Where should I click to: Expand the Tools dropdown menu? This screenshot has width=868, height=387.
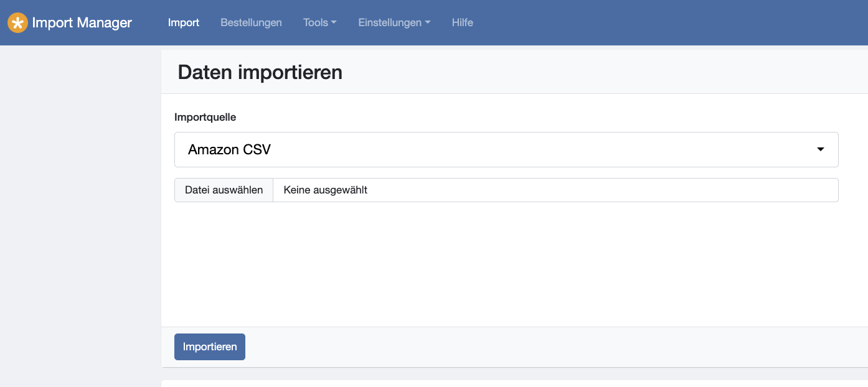[320, 22]
